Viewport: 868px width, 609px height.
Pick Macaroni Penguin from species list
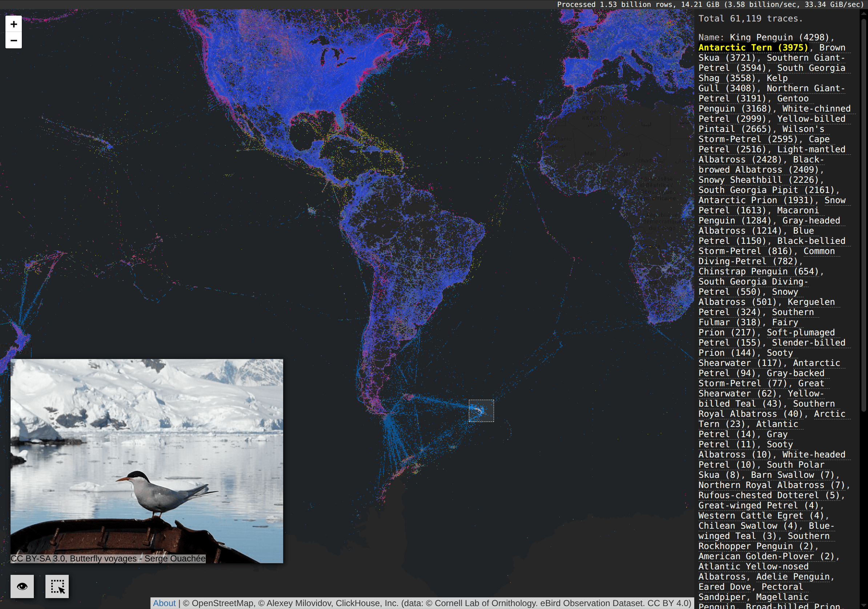point(798,210)
